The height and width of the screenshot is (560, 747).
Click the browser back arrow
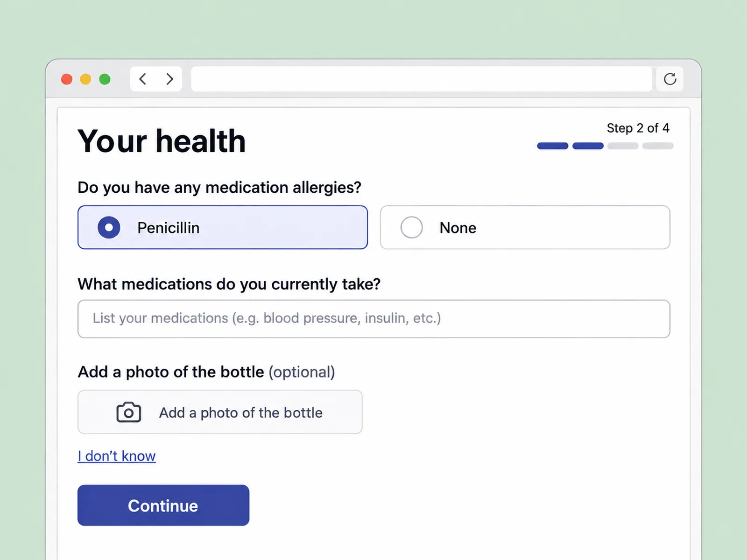[x=143, y=79]
